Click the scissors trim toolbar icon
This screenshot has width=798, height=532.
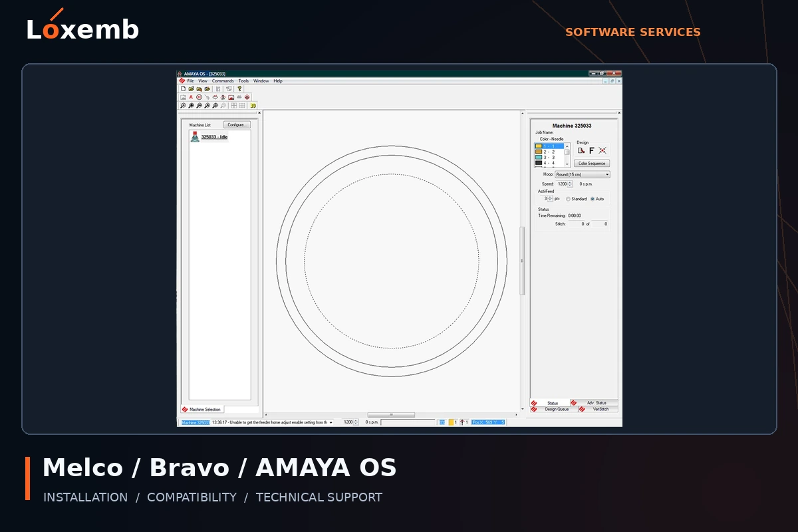point(223,97)
